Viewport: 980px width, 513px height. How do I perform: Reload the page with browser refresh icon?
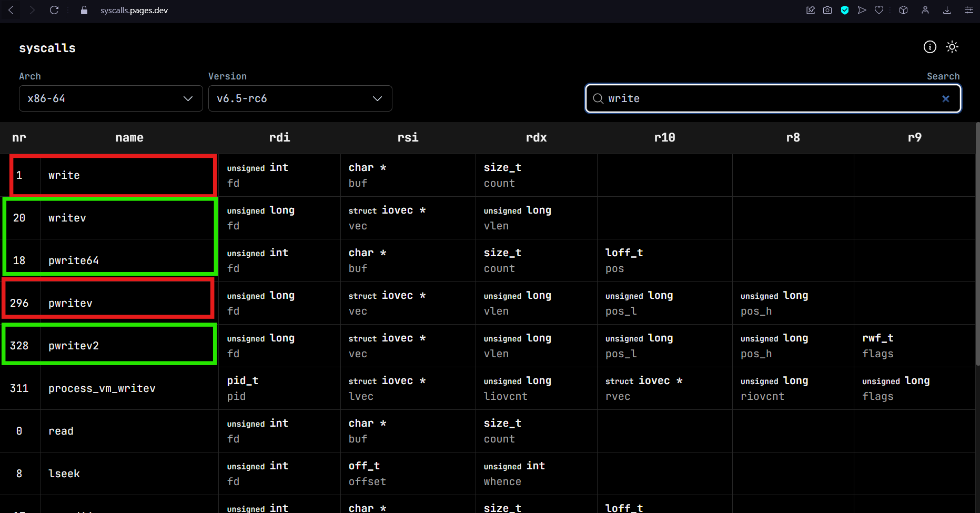coord(54,11)
